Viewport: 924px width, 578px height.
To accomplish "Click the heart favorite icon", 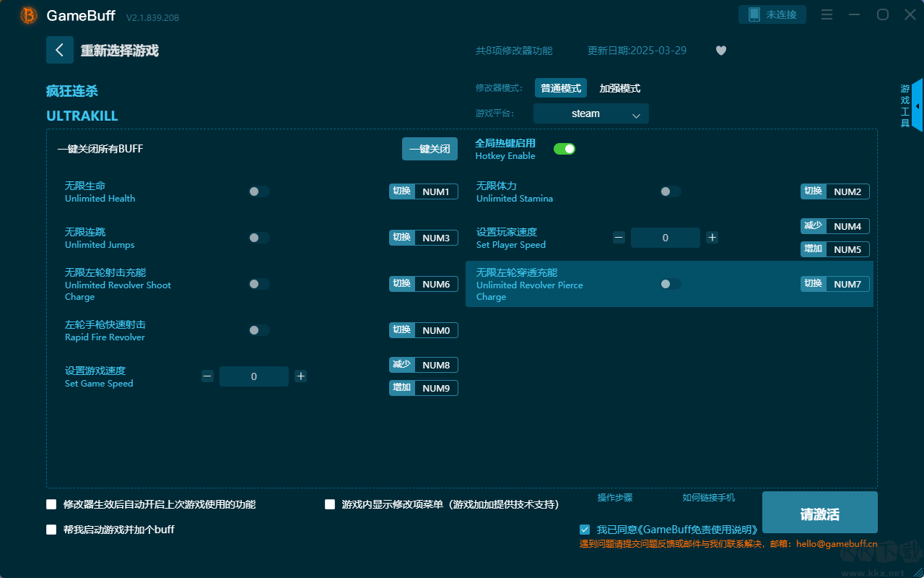I will [x=720, y=51].
